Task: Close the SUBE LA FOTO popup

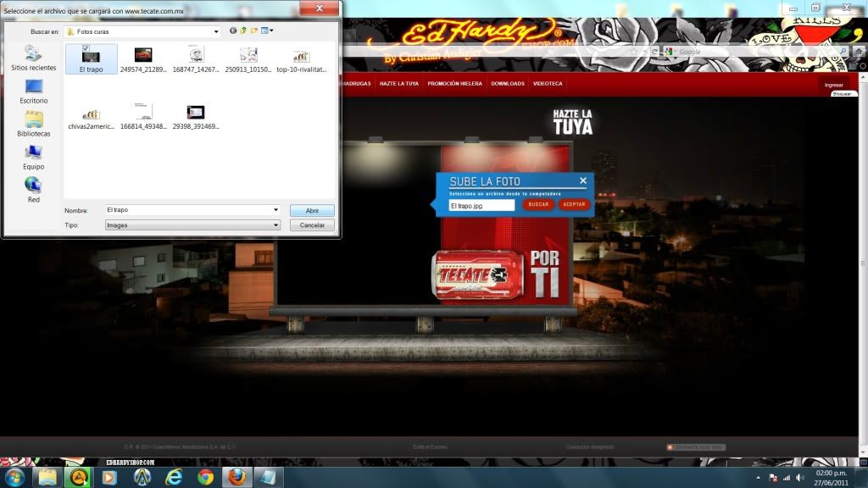Action: click(x=583, y=180)
